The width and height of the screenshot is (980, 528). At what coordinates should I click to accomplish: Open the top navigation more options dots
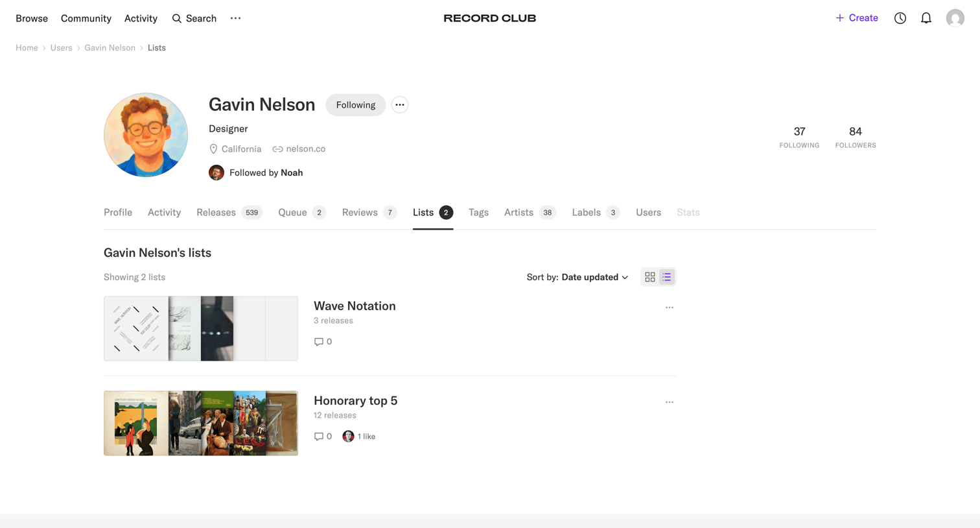pos(235,18)
